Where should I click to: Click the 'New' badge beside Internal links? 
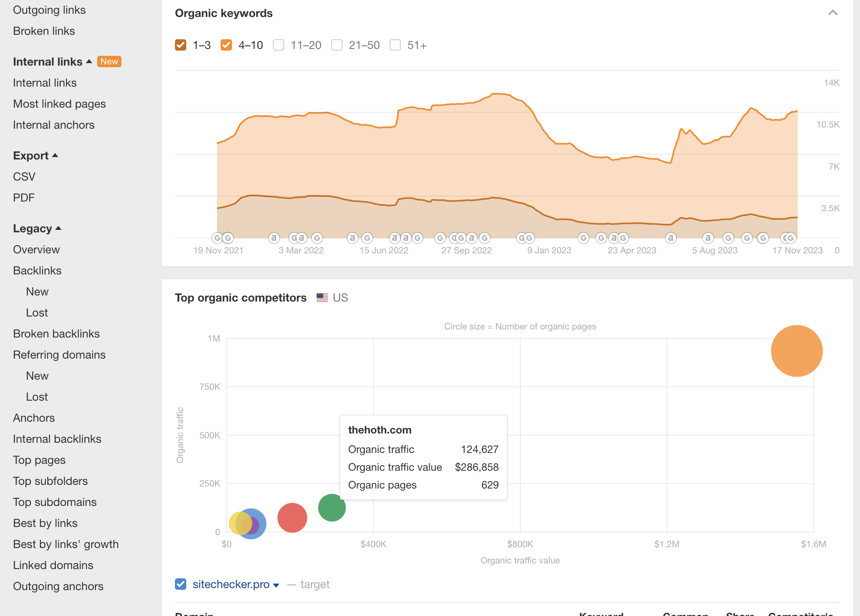[109, 62]
